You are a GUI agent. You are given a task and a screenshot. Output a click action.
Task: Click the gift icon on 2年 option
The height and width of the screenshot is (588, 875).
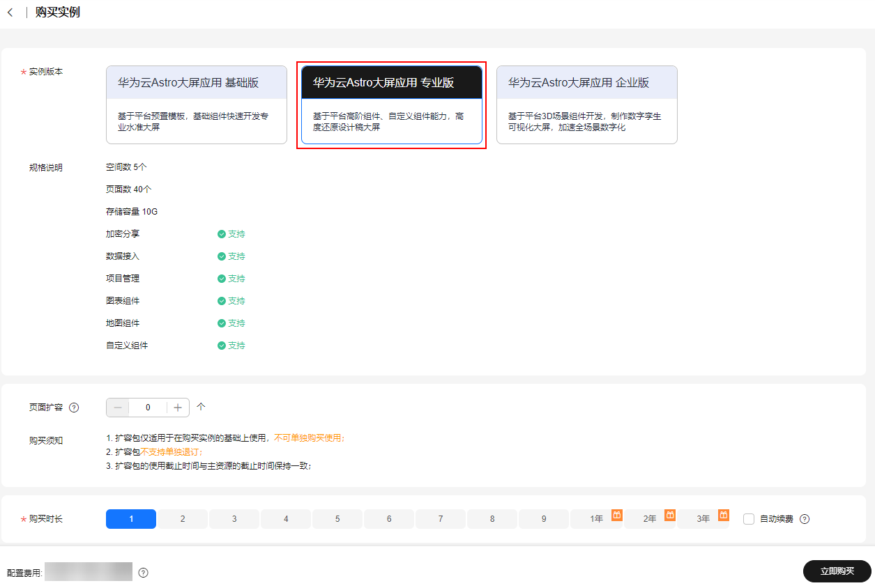(669, 515)
